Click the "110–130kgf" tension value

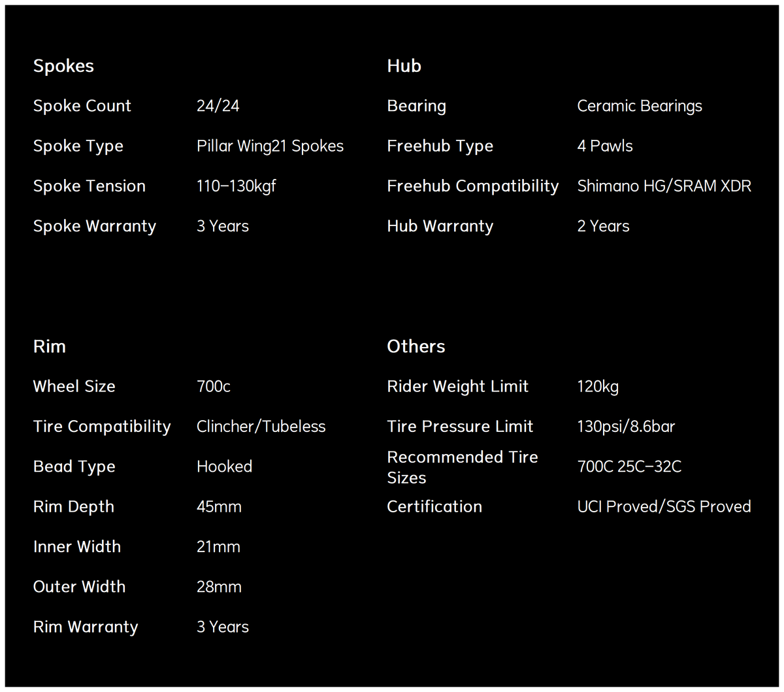[237, 186]
